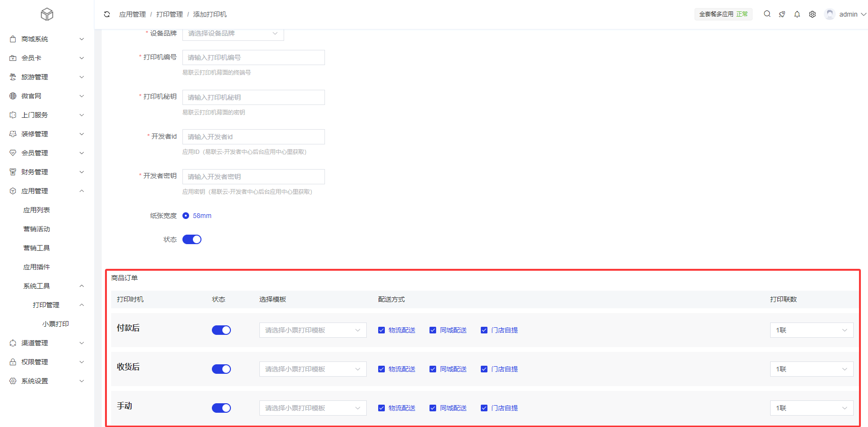Open search using the magnifier icon
The image size is (868, 427).
(x=767, y=14)
